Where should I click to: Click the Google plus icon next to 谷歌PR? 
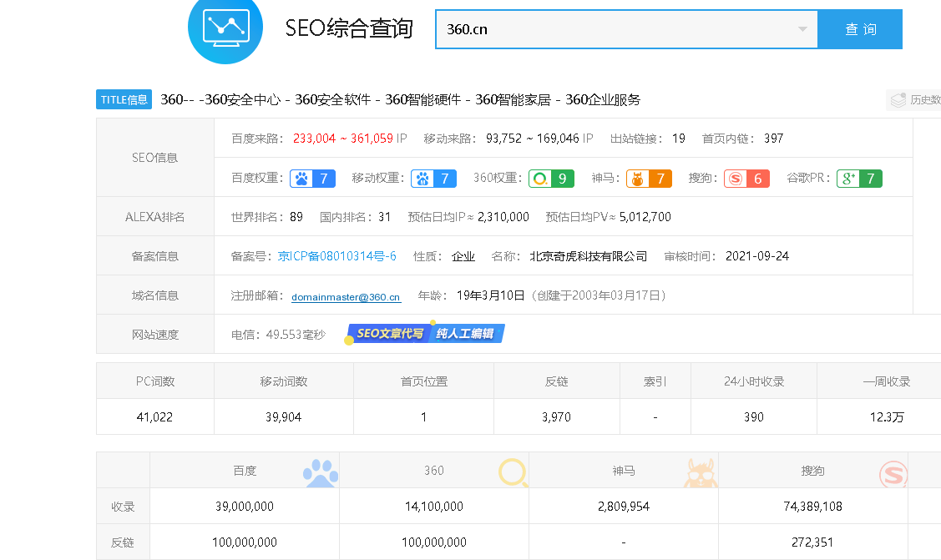click(848, 179)
